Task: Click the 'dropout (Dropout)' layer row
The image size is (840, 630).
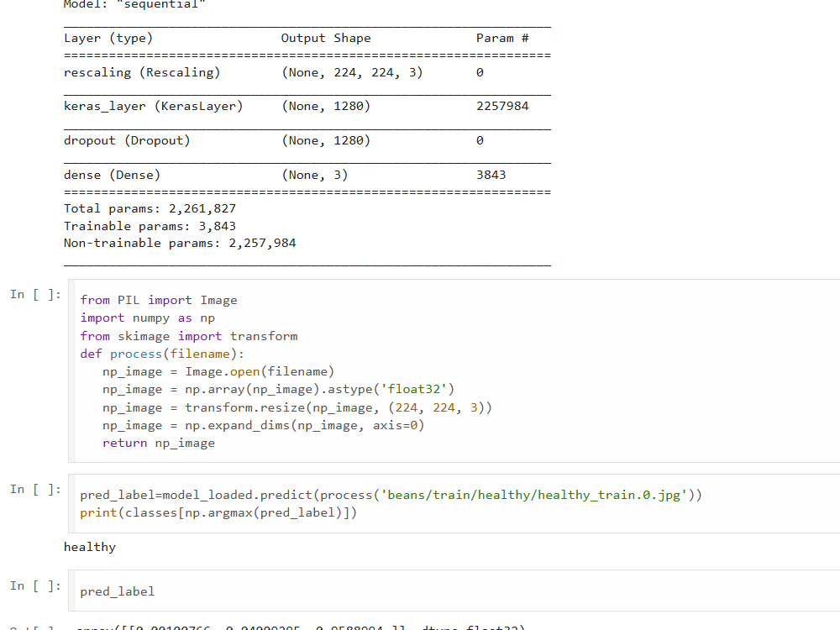Action: point(307,140)
